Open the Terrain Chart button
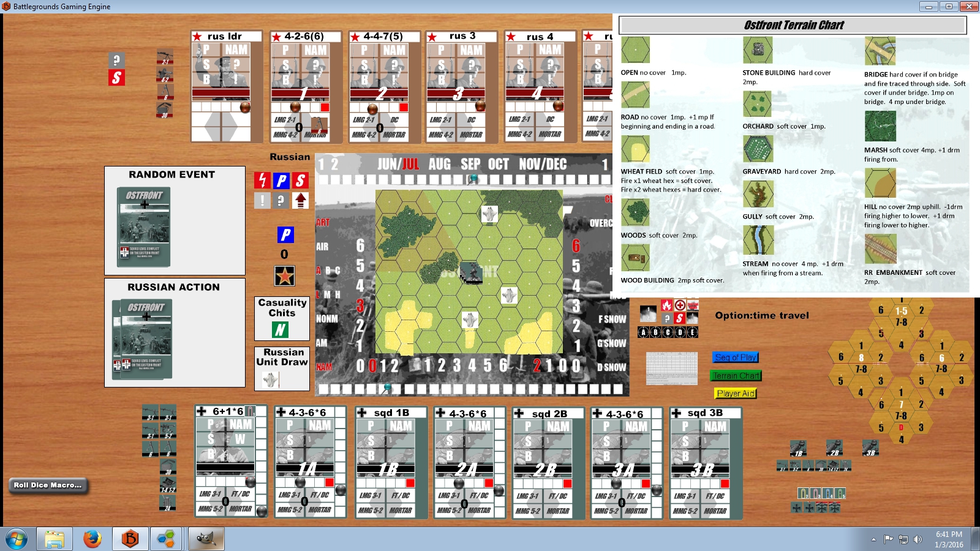 [x=736, y=376]
